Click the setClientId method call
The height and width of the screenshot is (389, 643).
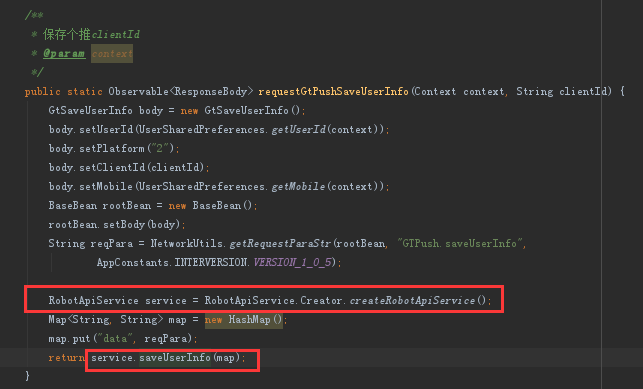(x=112, y=167)
